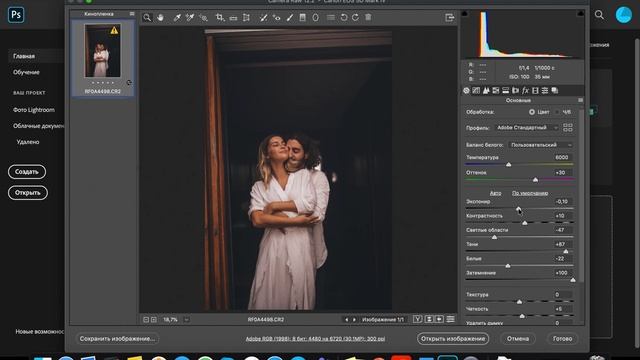
Task: Select the Color Sampler tool
Action: click(x=190, y=18)
